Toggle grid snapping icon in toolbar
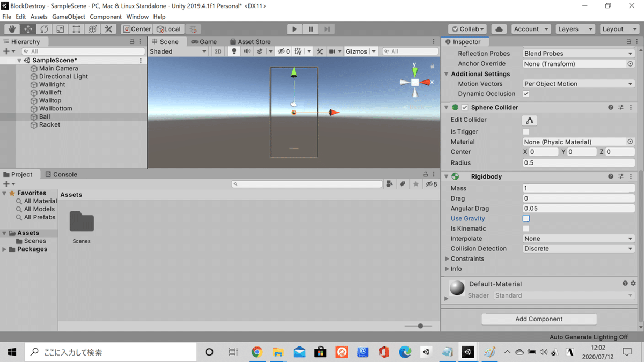Image resolution: width=644 pixels, height=362 pixels. pos(193,29)
